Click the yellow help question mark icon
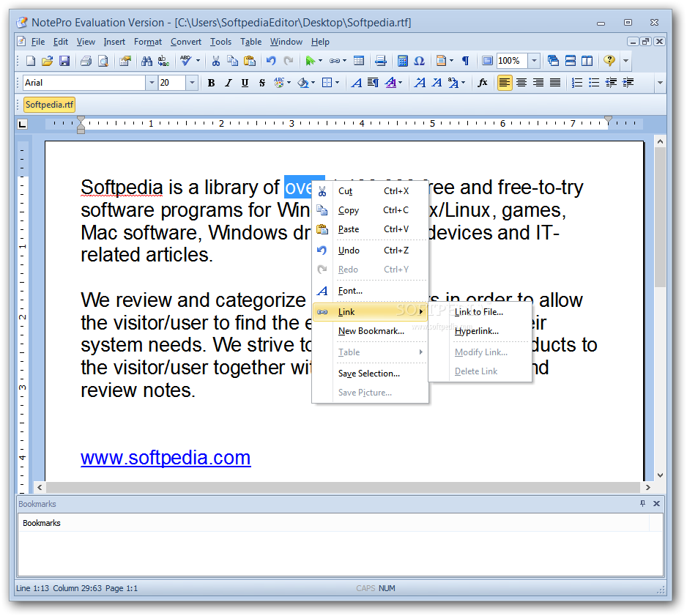Viewport: 687px width, 616px height. tap(609, 61)
